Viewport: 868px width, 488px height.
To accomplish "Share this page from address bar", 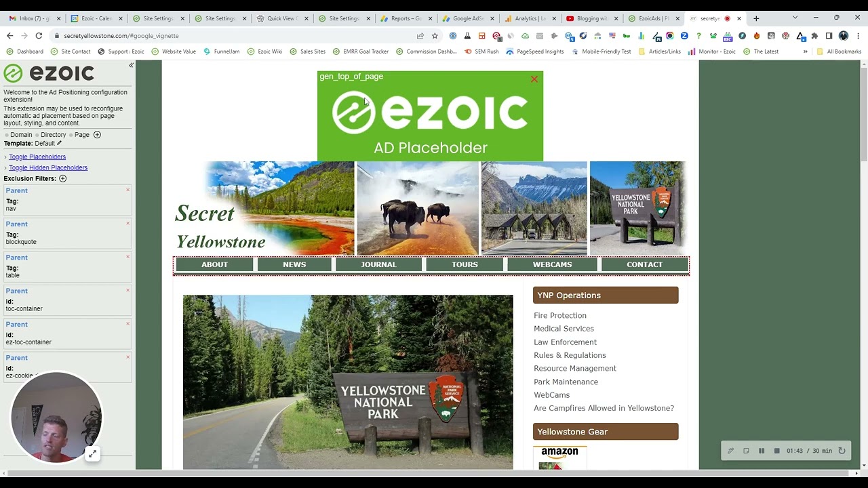I will pyautogui.click(x=420, y=36).
